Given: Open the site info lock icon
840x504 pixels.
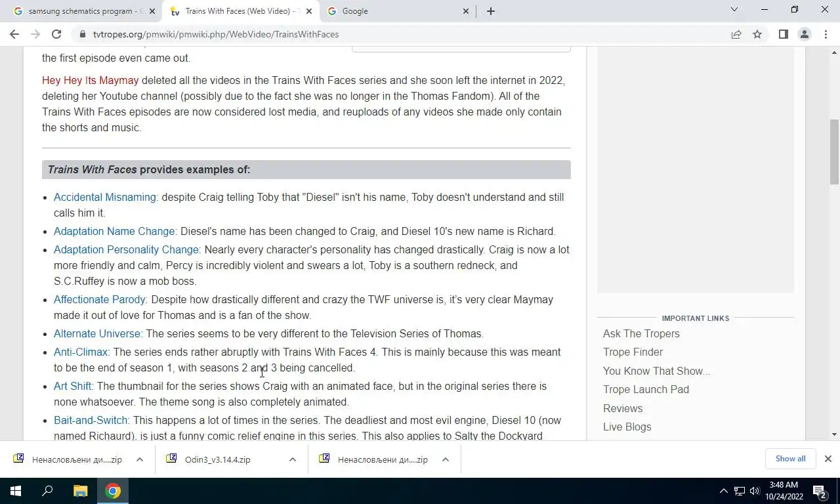Looking at the screenshot, I should (83, 34).
